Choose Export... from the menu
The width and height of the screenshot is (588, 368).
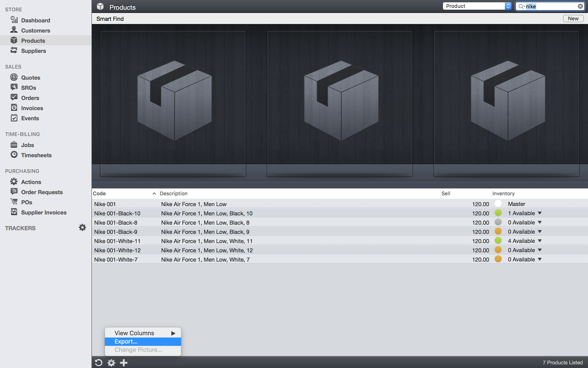(x=143, y=341)
